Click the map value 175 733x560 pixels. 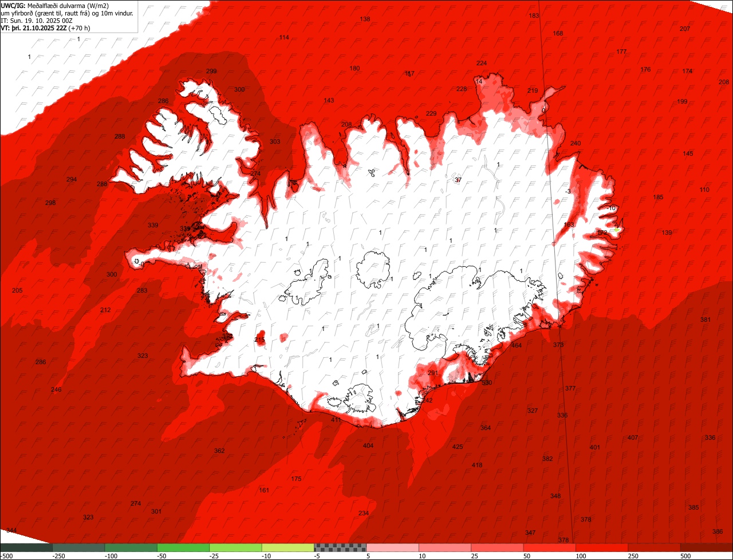point(296,479)
